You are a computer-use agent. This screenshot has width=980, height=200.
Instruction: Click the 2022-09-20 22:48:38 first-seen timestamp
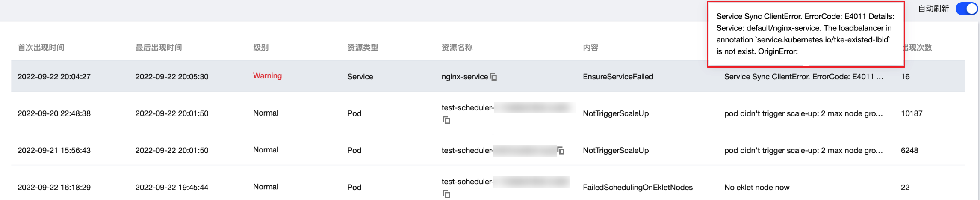point(54,113)
